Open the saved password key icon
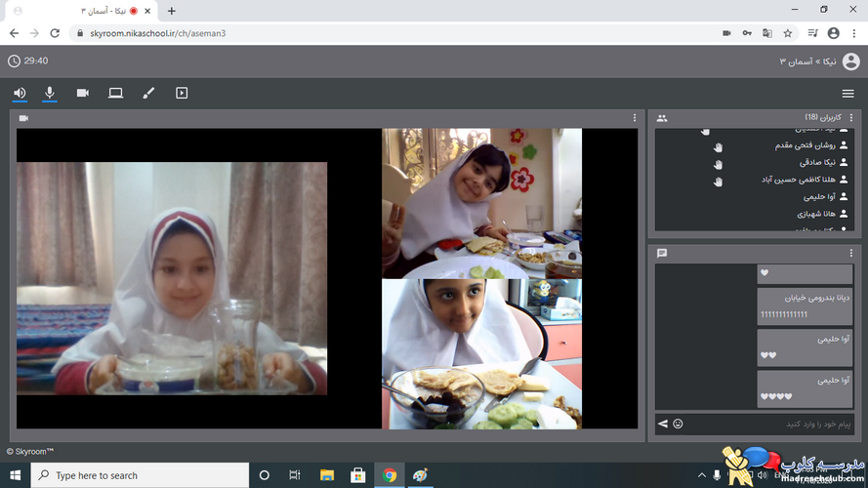868x488 pixels. 747,33
